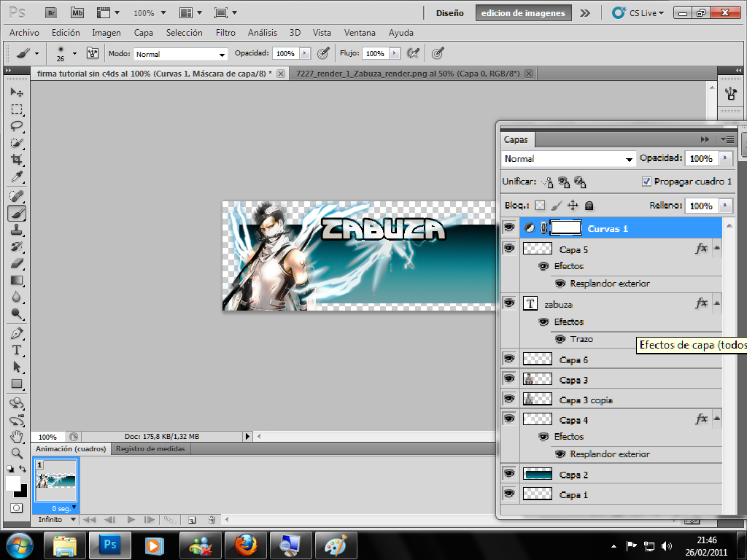Select the Path Selection tool
The image size is (747, 560).
pyautogui.click(x=17, y=367)
